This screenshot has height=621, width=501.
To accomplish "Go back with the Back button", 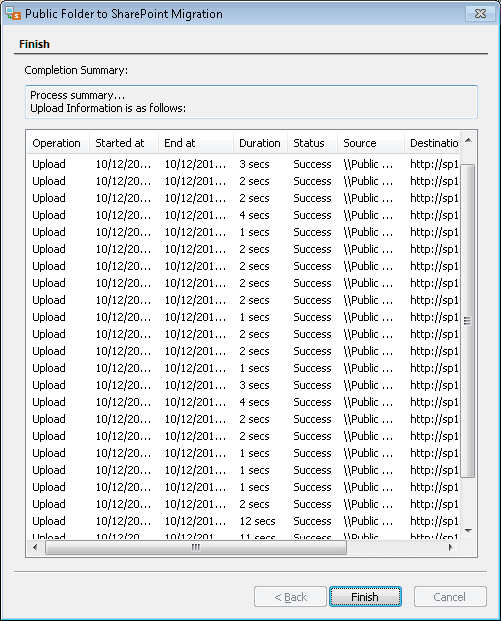I will tap(290, 596).
